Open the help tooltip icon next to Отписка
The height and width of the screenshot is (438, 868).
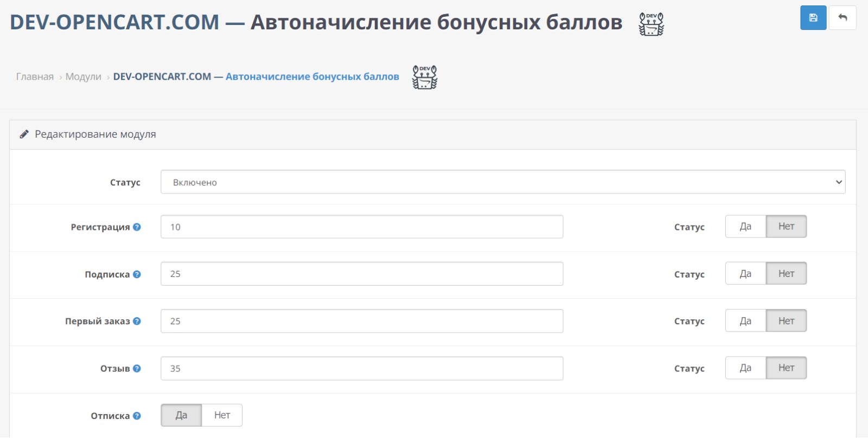pyautogui.click(x=137, y=416)
